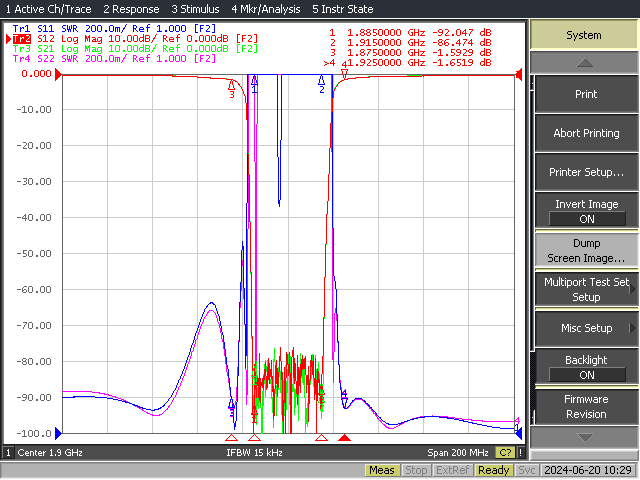
Task: Select trace Tr3 S21 Log Mag label
Action: [136, 49]
